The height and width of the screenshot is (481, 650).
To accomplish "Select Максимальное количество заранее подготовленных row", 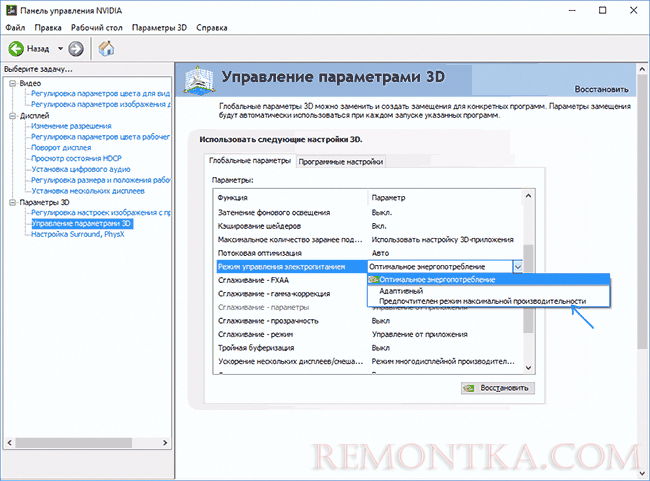I will point(368,240).
